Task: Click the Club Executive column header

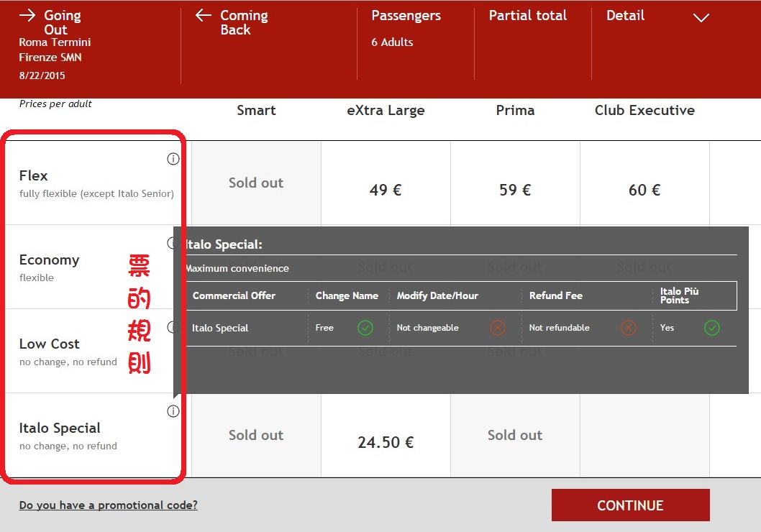Action: 644,111
